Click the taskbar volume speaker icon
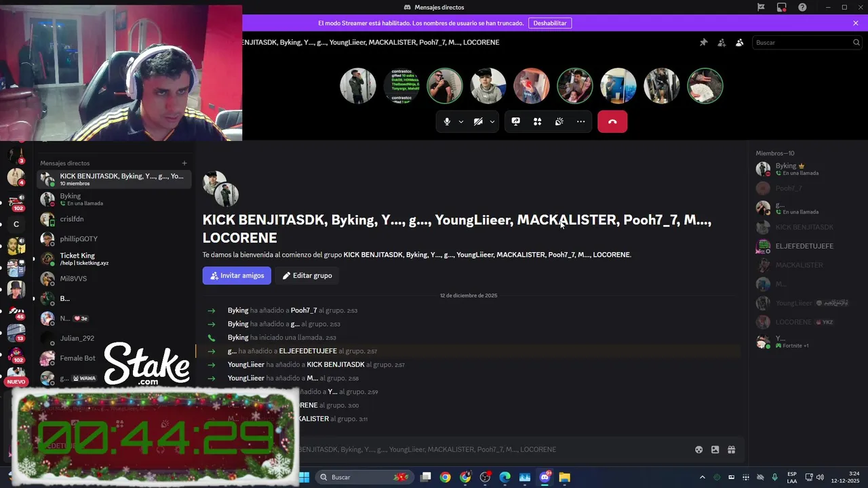 [x=821, y=477]
